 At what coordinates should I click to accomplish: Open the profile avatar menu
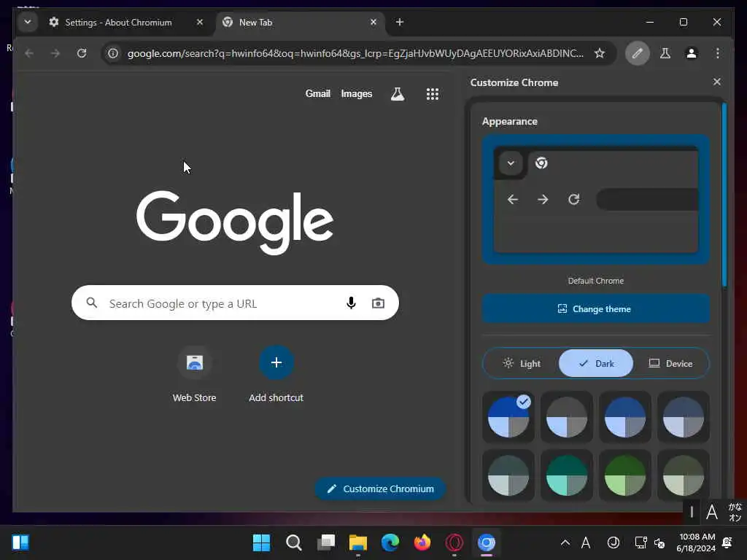(692, 53)
